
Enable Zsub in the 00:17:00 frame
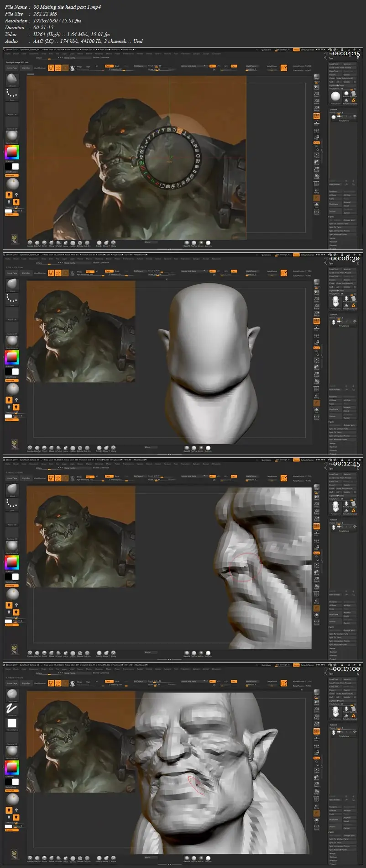pyautogui.click(x=117, y=682)
